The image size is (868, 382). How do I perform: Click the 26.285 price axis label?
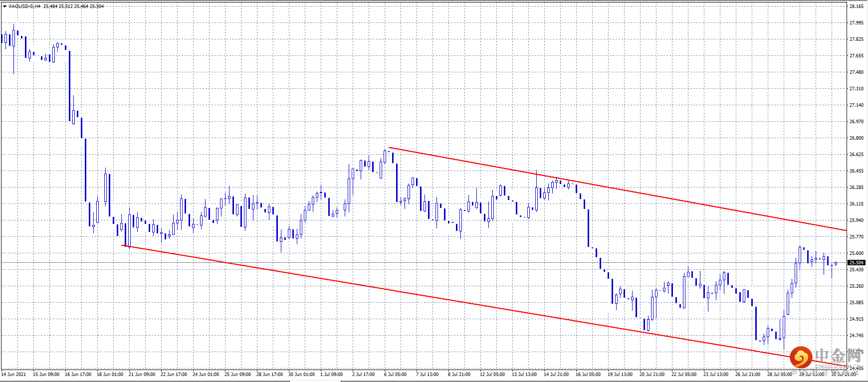[857, 188]
